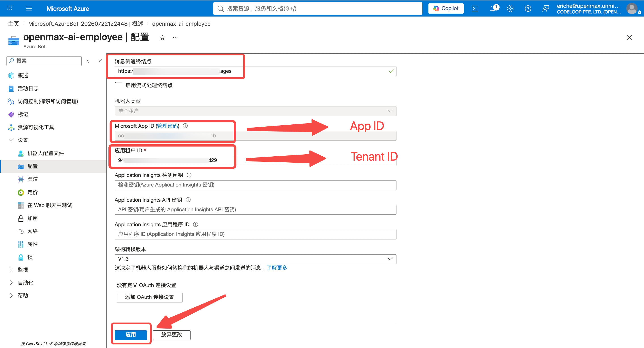Viewport: 644px width, 348px height.
Task: Collapse the sidebar with double chevron
Action: tap(100, 61)
